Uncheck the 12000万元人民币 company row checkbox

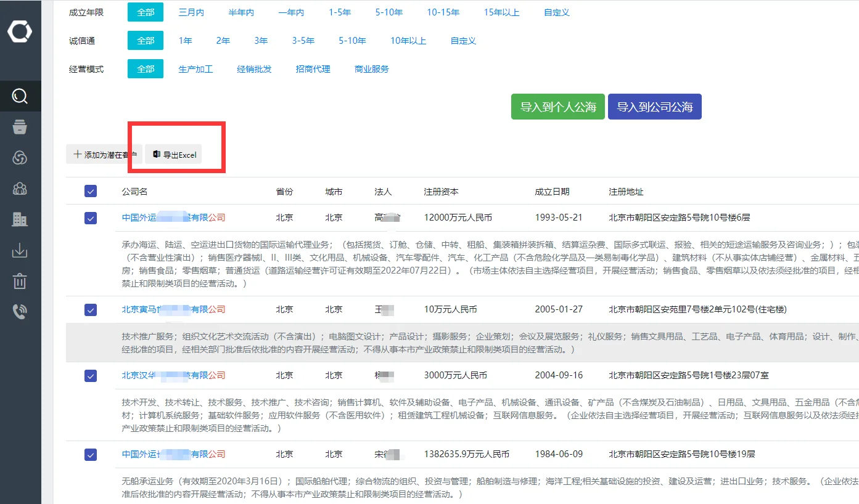coord(91,217)
